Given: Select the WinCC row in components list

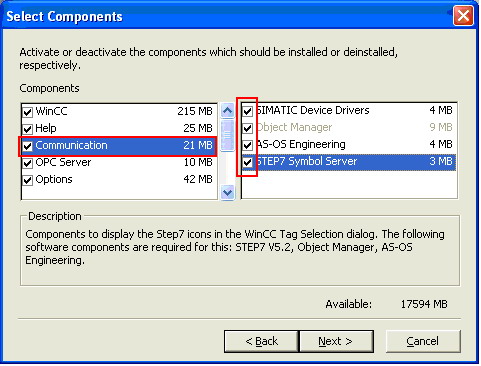Looking at the screenshot, I should (119, 111).
